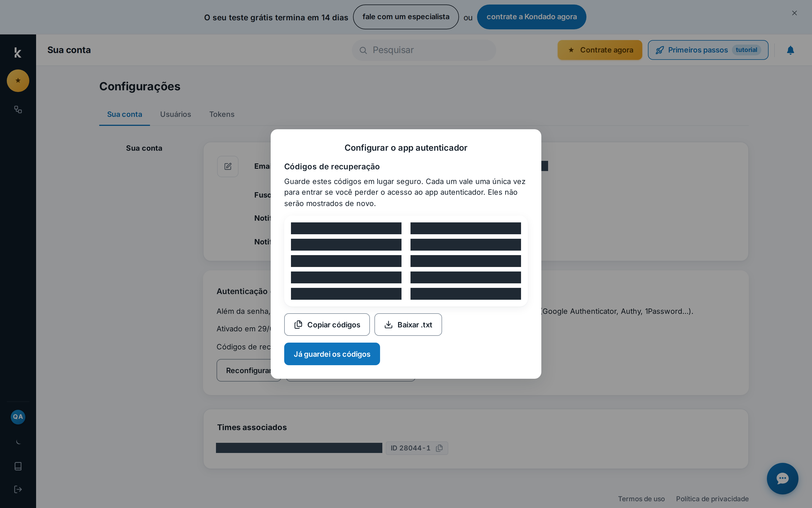Click the 'Times associados' heading
Screen dimensions: 812x508
click(252, 427)
